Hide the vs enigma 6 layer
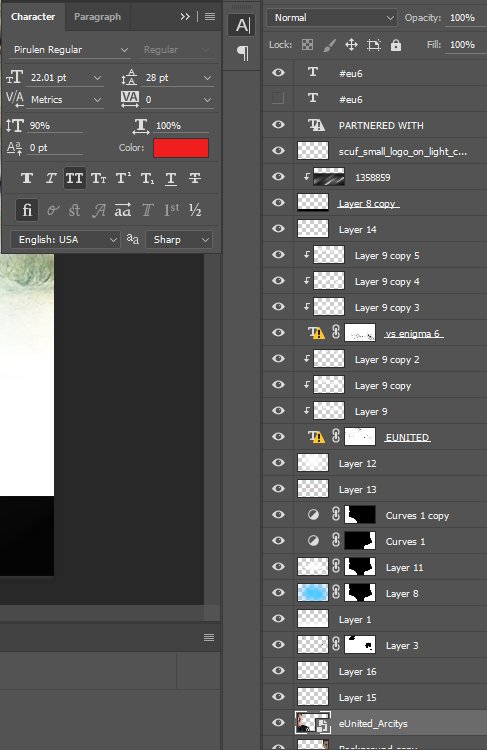Image resolution: width=487 pixels, height=750 pixels. 278,332
